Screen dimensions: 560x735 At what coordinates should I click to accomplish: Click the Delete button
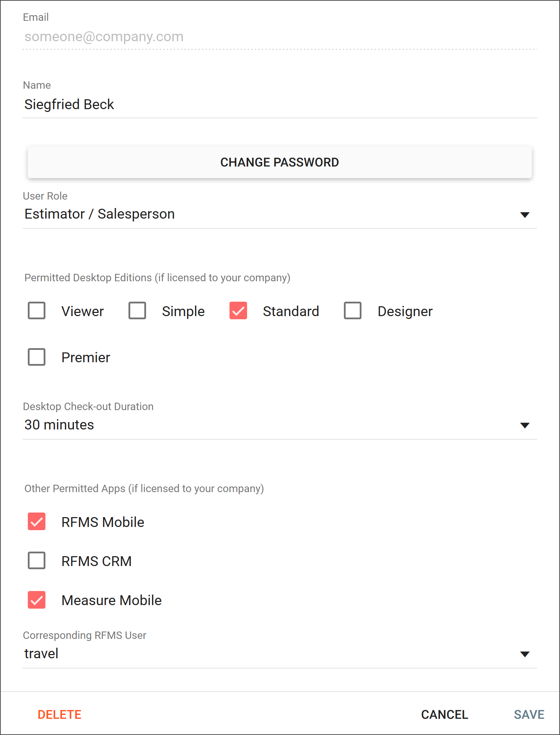(x=59, y=715)
